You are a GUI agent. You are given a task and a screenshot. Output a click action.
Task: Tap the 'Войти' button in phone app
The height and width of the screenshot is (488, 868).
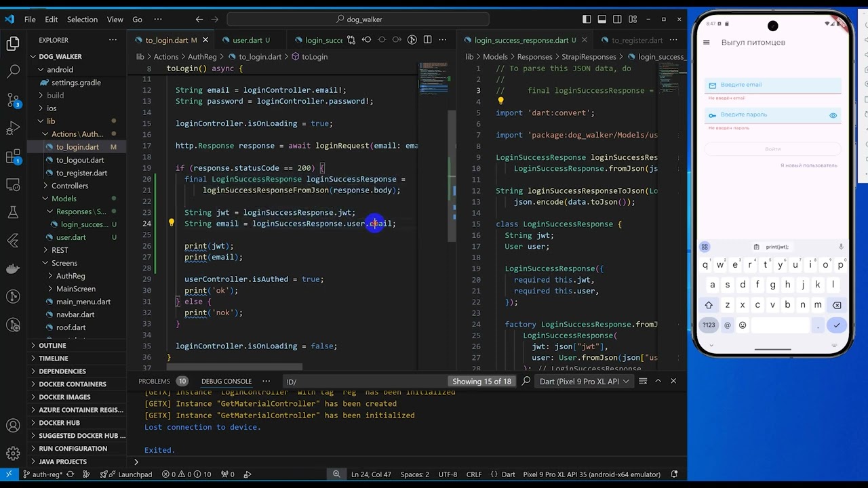click(772, 149)
